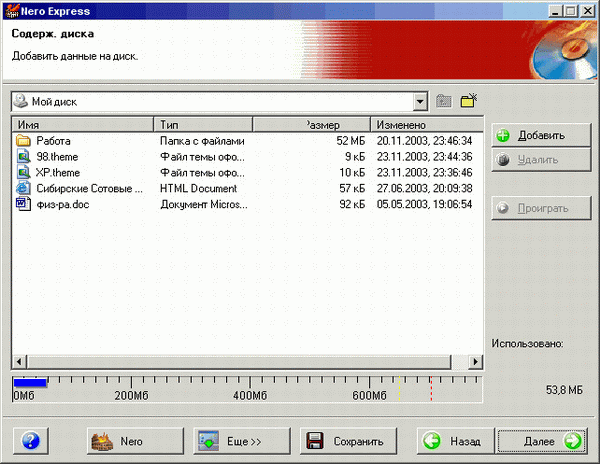
Task: Click the left arrow of horizontal scrollbar
Action: 19,361
